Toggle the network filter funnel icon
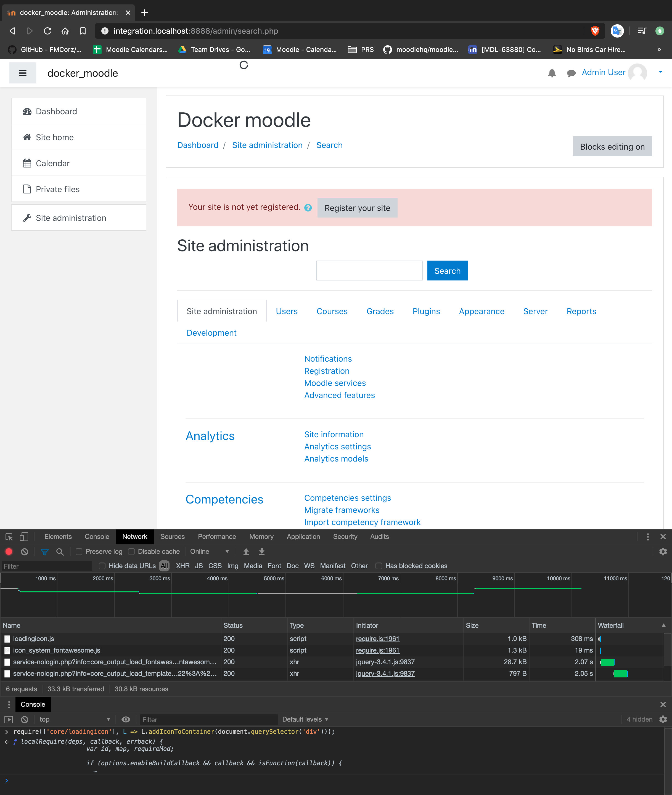672x795 pixels. tap(44, 552)
